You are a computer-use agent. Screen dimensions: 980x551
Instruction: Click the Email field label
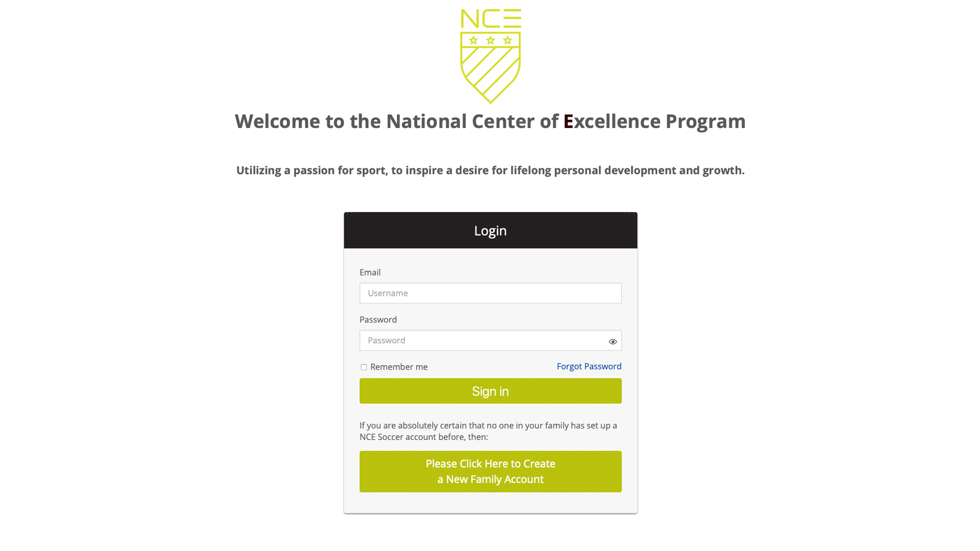[x=370, y=272]
